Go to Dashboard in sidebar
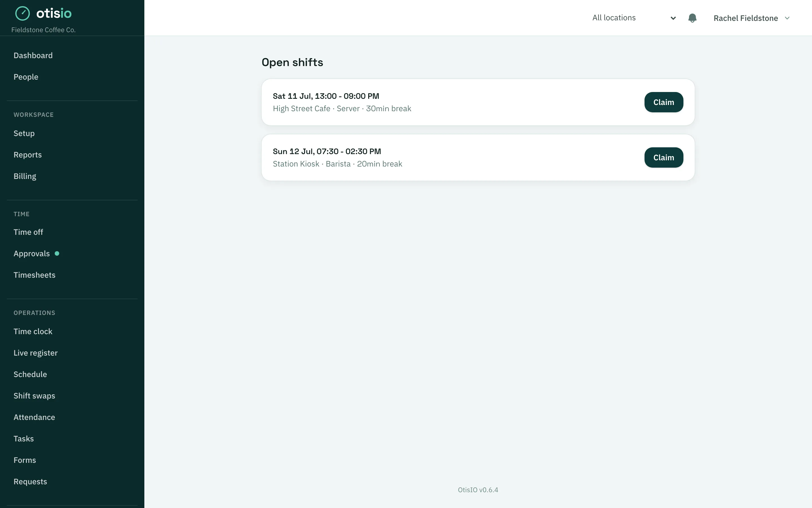 33,55
